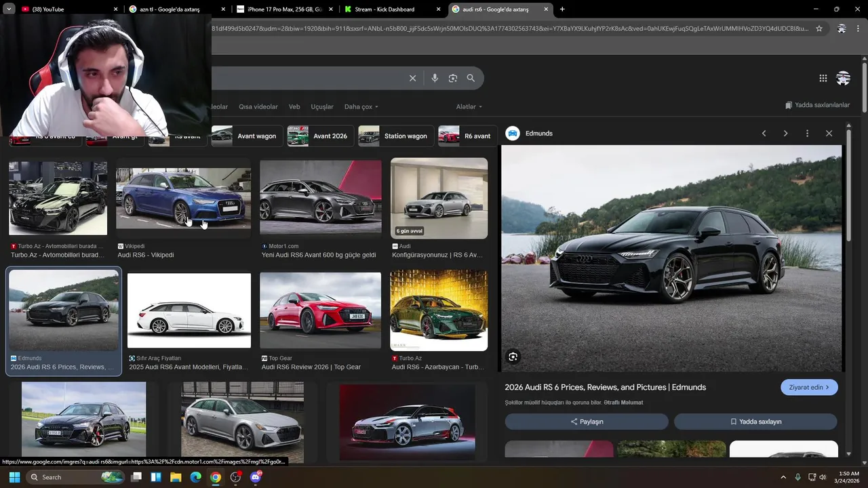
Task: Bookmark this page with the star icon
Action: click(x=819, y=28)
